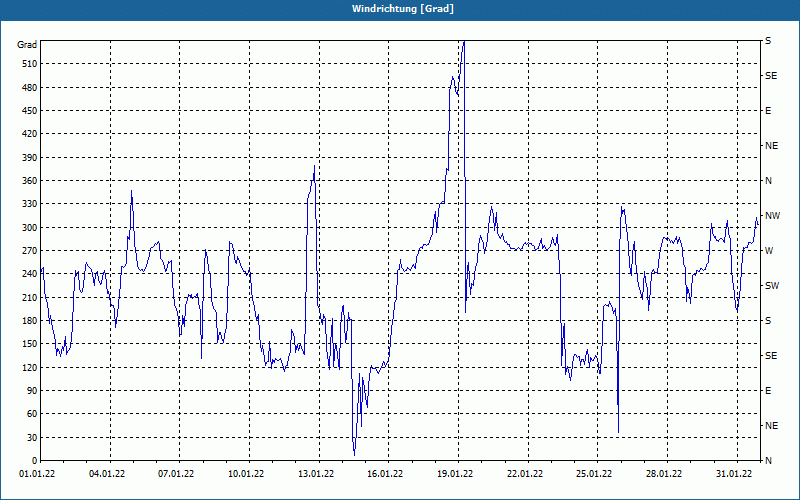This screenshot has height=500, width=800.
Task: Click the date label '13.01.22'
Action: point(316,474)
